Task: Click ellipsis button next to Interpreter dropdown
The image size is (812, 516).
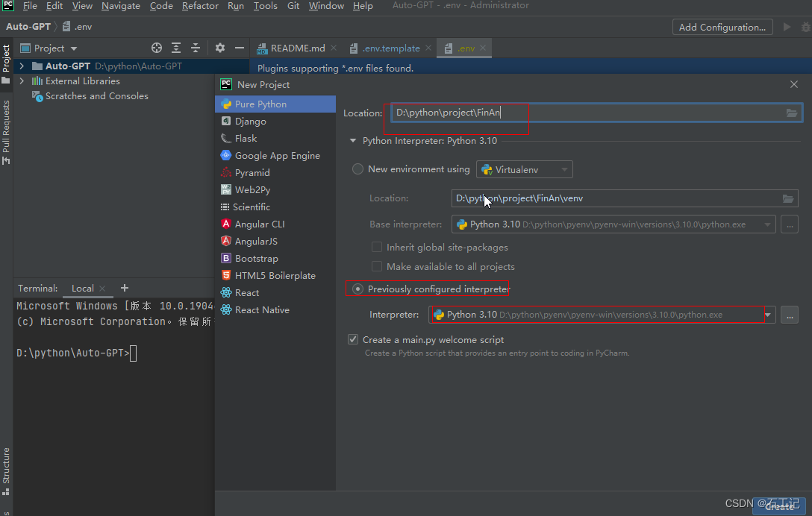Action: coord(789,315)
